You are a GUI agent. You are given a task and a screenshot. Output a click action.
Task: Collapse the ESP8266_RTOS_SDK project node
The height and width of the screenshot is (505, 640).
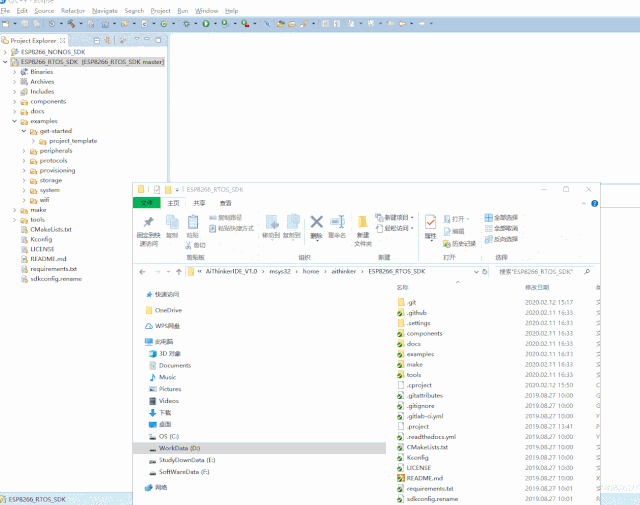tap(5, 62)
